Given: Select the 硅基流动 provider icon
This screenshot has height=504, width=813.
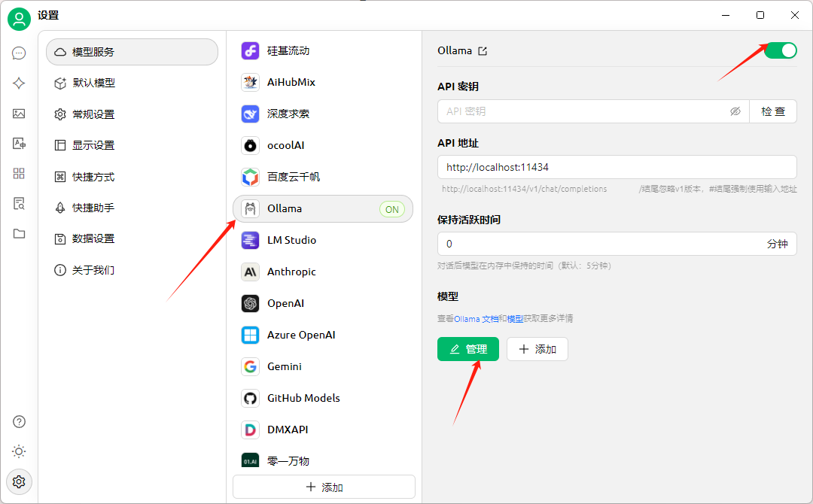Looking at the screenshot, I should (x=251, y=50).
